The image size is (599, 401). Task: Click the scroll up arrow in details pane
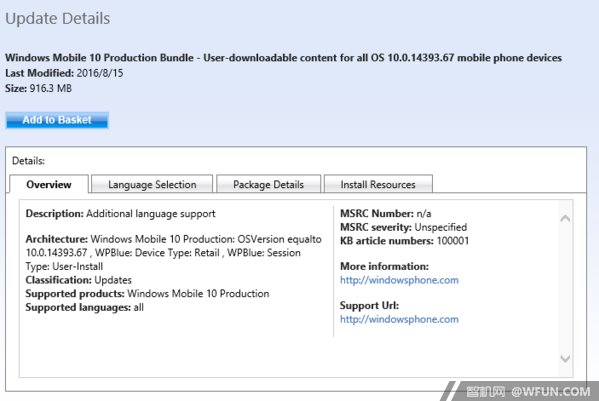coord(565,218)
